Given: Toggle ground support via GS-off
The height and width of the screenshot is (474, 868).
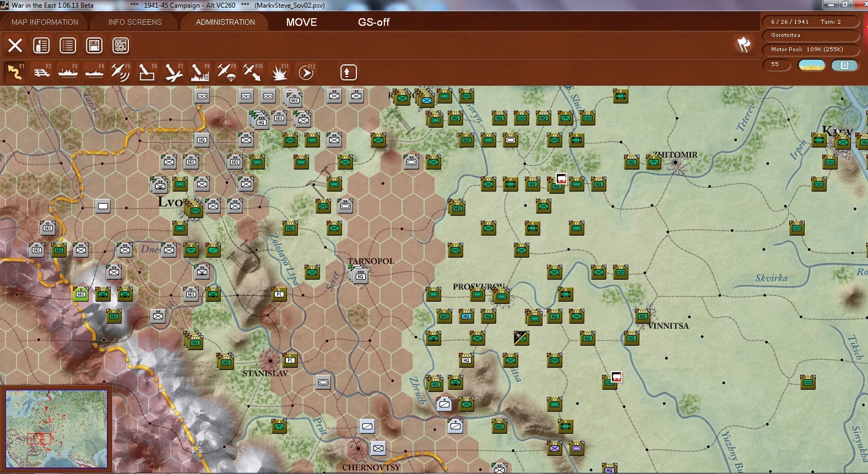Looking at the screenshot, I should [x=373, y=22].
